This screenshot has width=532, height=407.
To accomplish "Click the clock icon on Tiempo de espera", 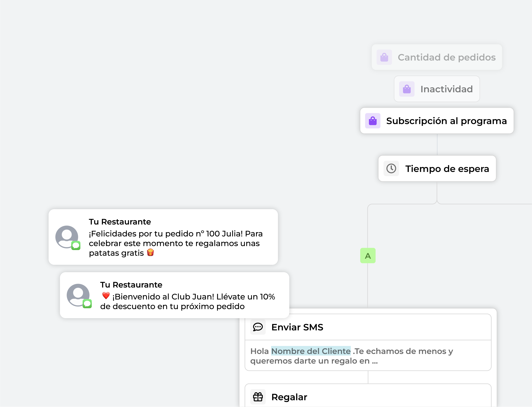I will pyautogui.click(x=391, y=168).
